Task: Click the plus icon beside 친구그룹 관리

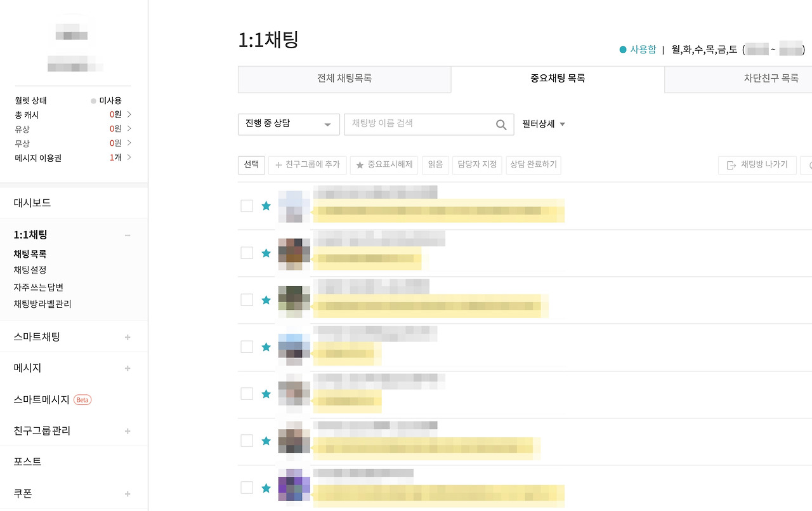Action: click(x=127, y=430)
